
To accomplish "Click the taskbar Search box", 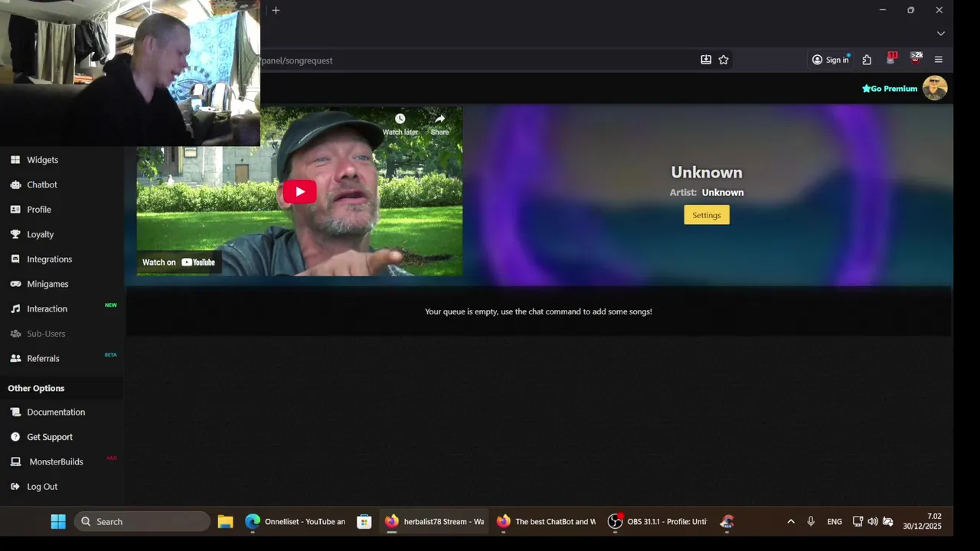I will tap(142, 522).
